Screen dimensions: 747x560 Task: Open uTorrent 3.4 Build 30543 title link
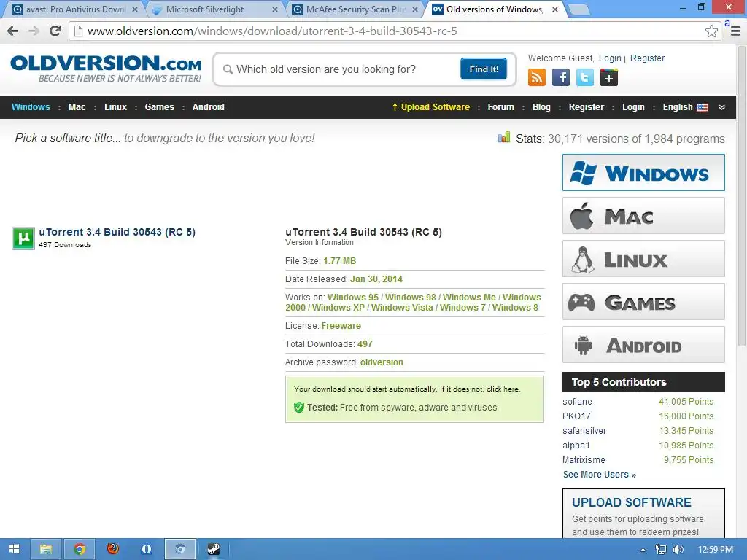[117, 232]
